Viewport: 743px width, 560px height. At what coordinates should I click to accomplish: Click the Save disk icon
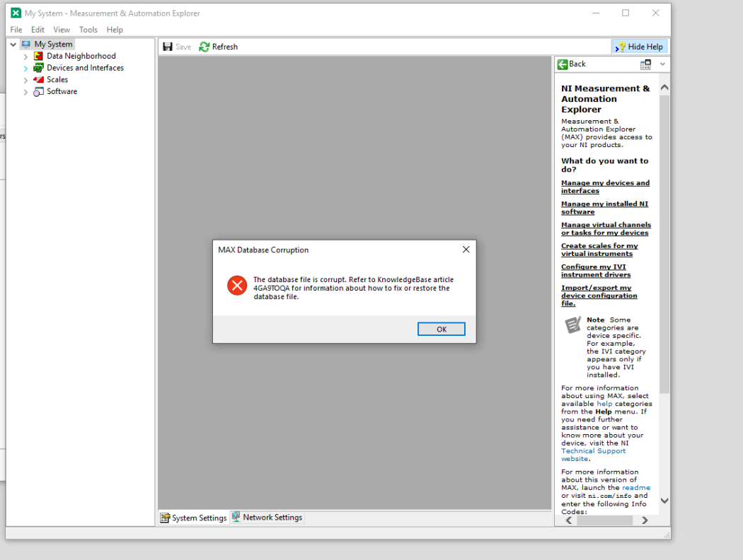tap(168, 47)
